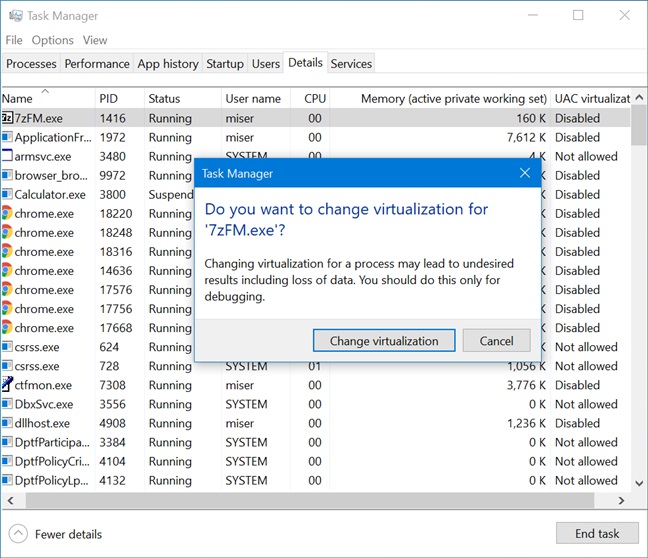Click the ctfmon.exe pen icon
The height and width of the screenshot is (558, 648).
click(x=7, y=385)
